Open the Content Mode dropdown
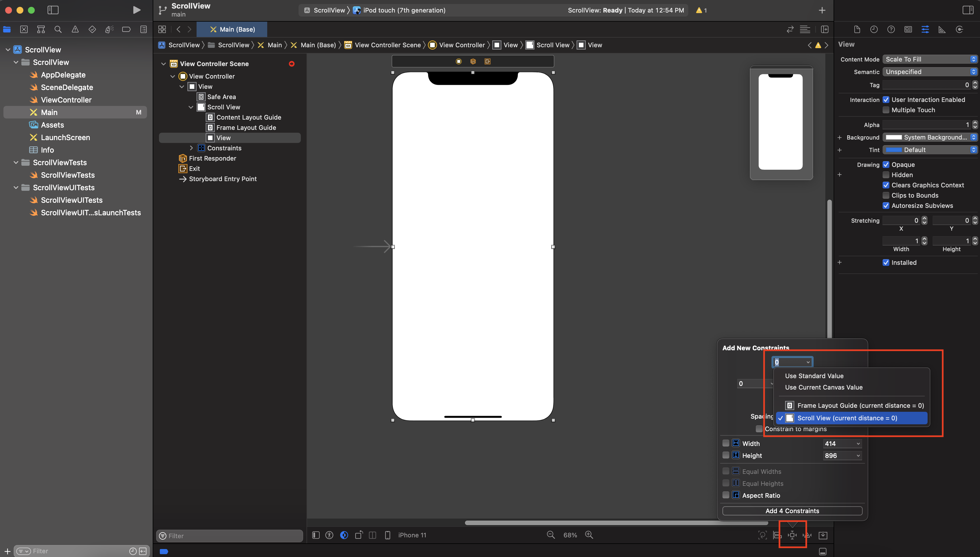980x557 pixels. [x=930, y=59]
